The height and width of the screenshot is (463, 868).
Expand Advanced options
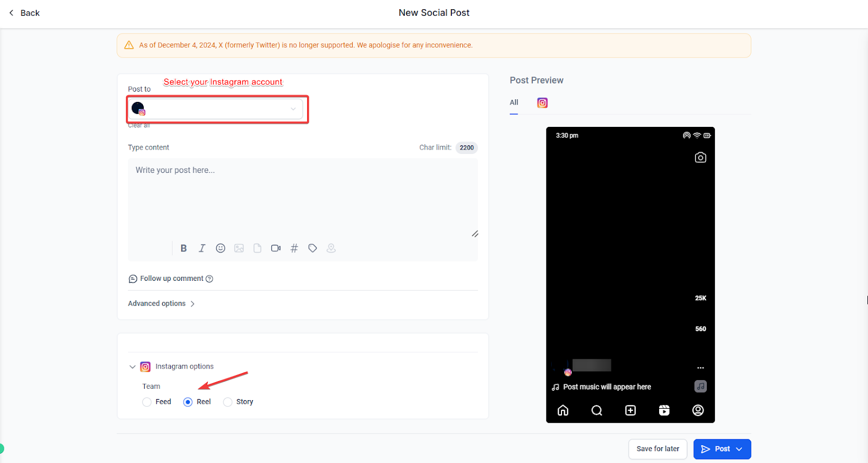click(x=161, y=304)
